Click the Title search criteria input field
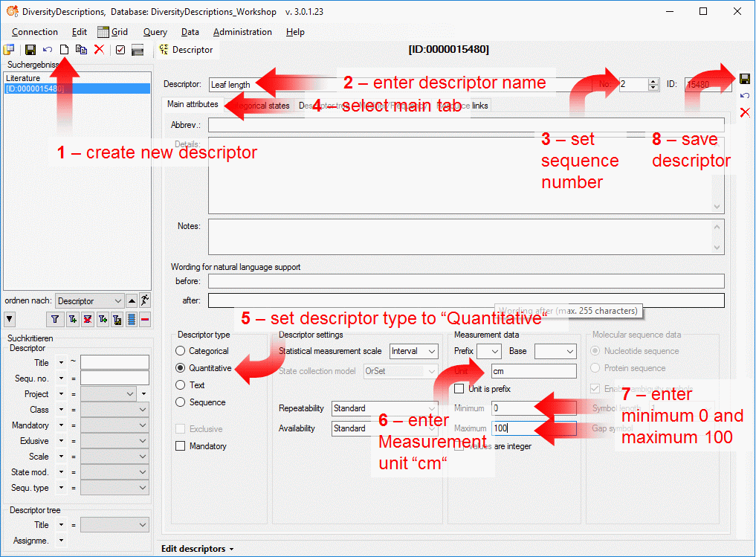The width and height of the screenshot is (756, 557). click(x=114, y=362)
